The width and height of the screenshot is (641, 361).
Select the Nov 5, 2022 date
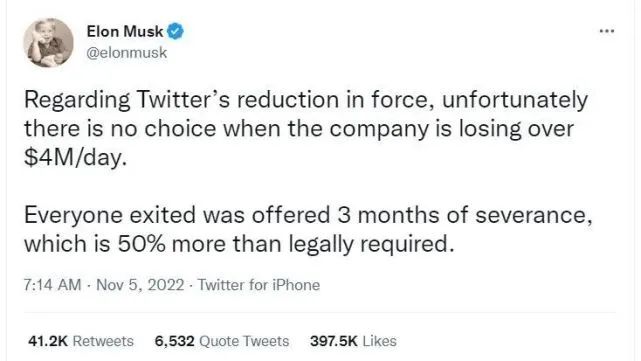(x=140, y=285)
